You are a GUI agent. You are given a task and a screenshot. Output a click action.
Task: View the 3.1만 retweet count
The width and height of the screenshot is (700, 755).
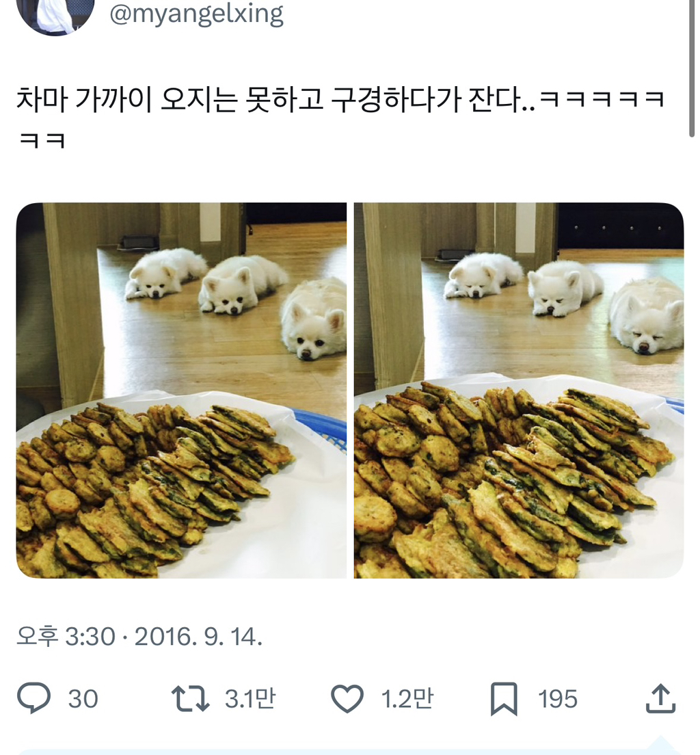pos(250,699)
